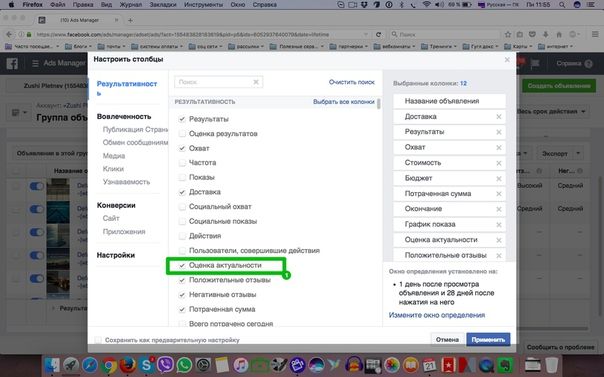
Task: Open the Русская input source menu
Action: pyautogui.click(x=498, y=5)
